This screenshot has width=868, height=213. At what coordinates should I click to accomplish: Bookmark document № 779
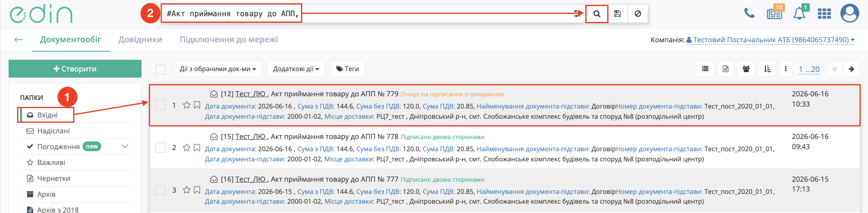[x=197, y=105]
